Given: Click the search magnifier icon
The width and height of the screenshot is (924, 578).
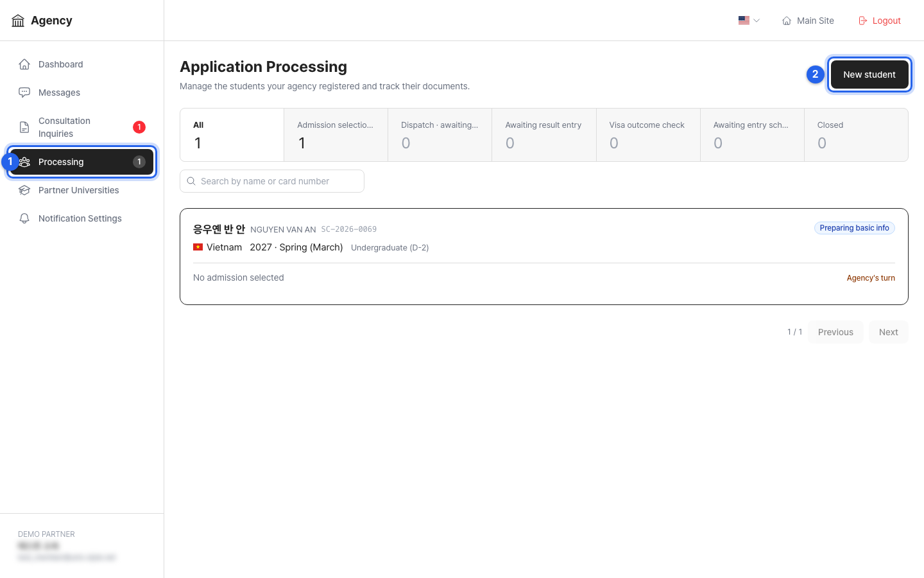Looking at the screenshot, I should (x=191, y=181).
